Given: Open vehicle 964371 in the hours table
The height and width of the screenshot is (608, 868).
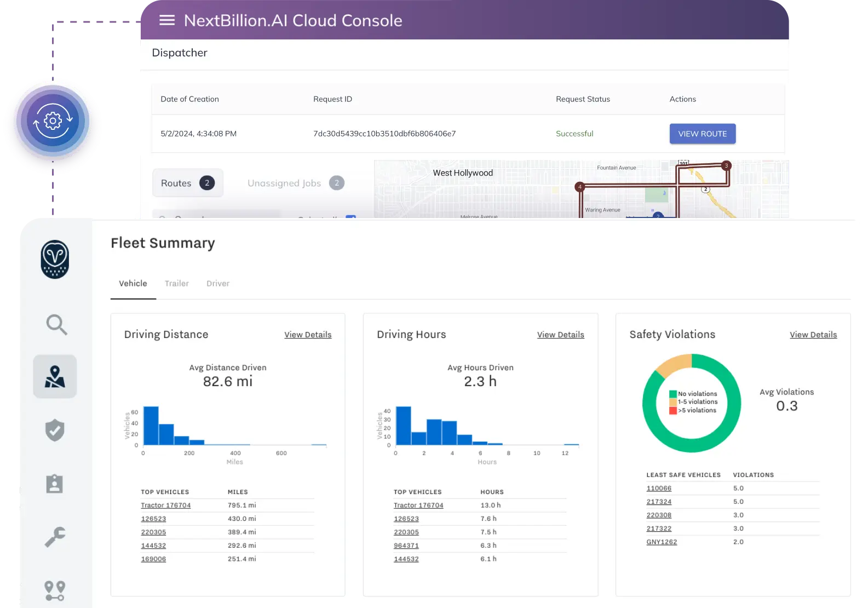Looking at the screenshot, I should tap(406, 546).
